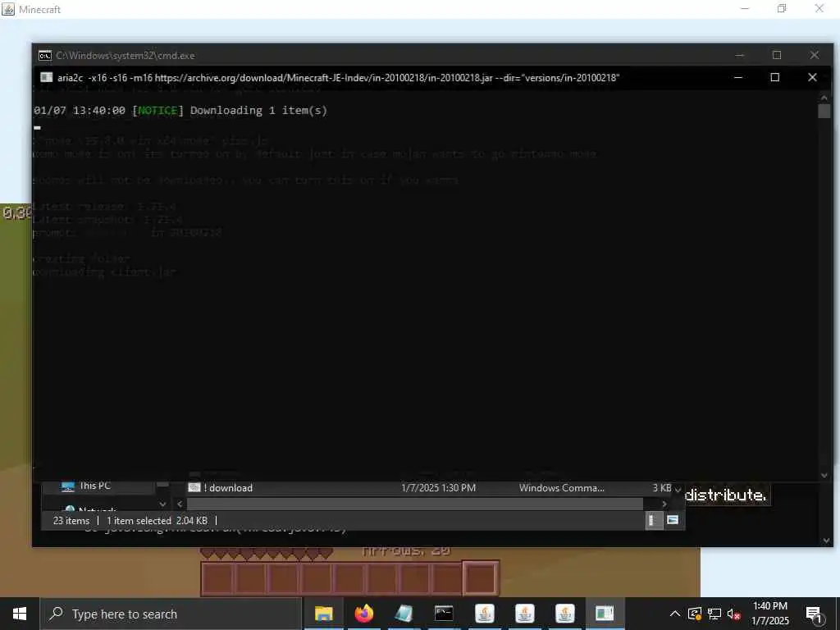Click the Minecraft window Java icon
840x630 pixels.
pos(8,9)
